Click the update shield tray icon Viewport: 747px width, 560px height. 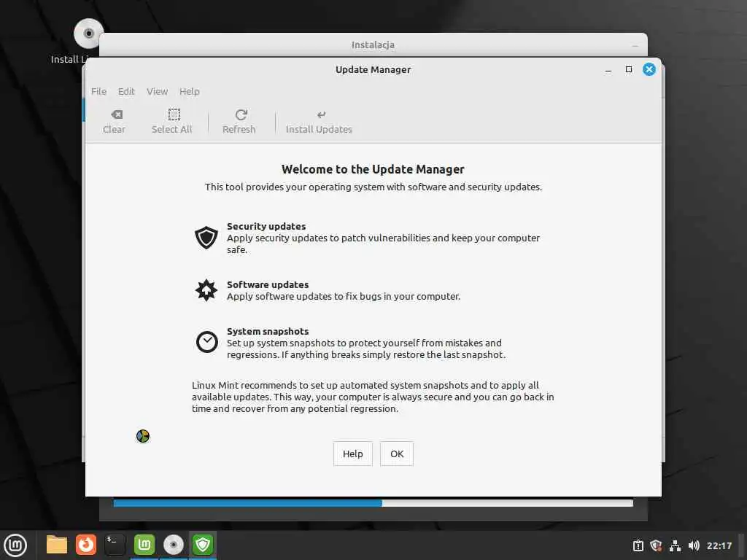(x=656, y=545)
